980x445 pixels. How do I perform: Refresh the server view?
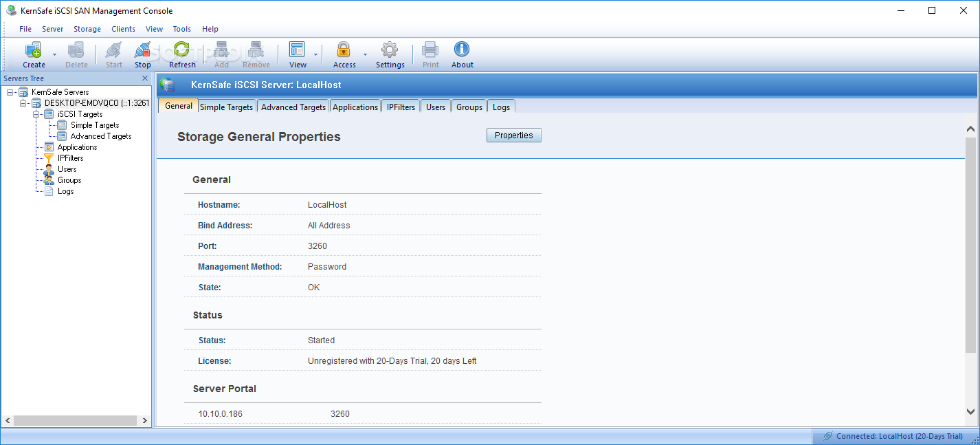click(x=182, y=50)
